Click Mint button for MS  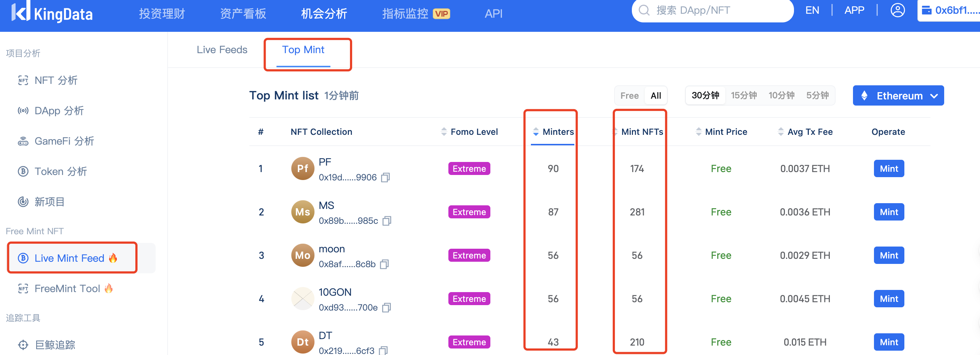click(x=889, y=212)
